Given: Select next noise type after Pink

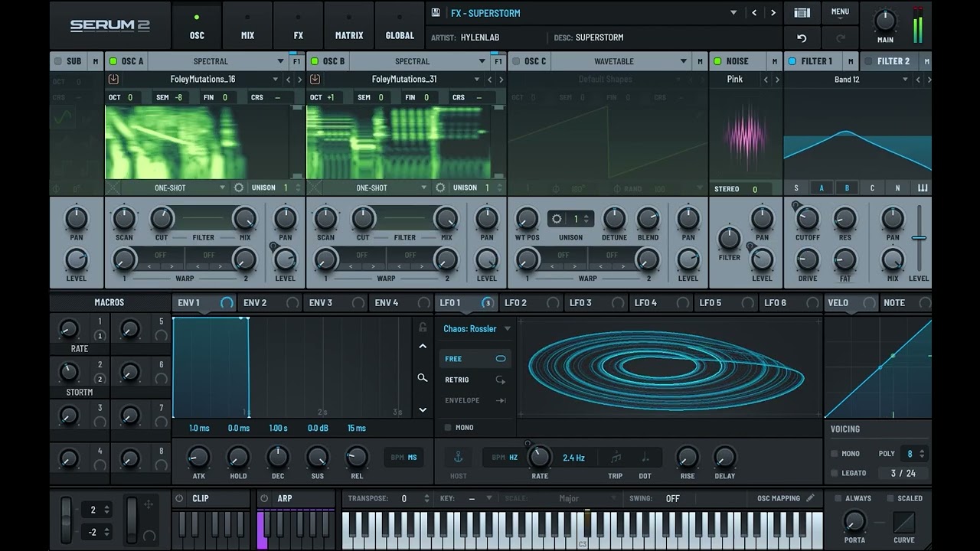Looking at the screenshot, I should coord(777,80).
